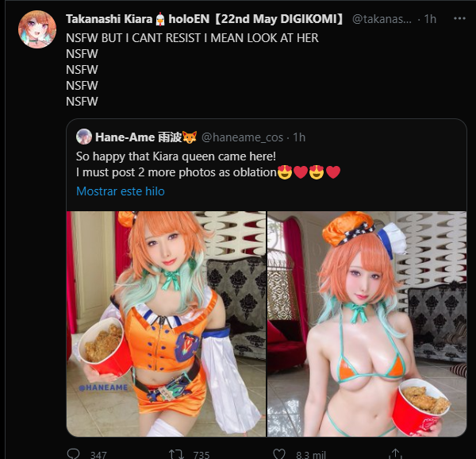Click the retweet arrows icon

tap(176, 454)
